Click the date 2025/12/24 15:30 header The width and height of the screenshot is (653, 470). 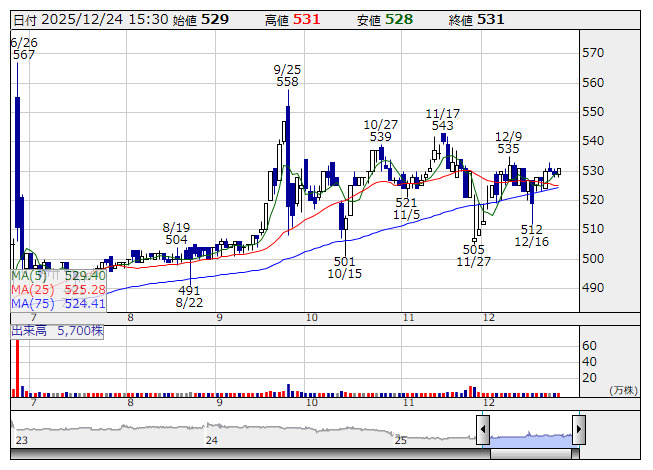pyautogui.click(x=91, y=20)
